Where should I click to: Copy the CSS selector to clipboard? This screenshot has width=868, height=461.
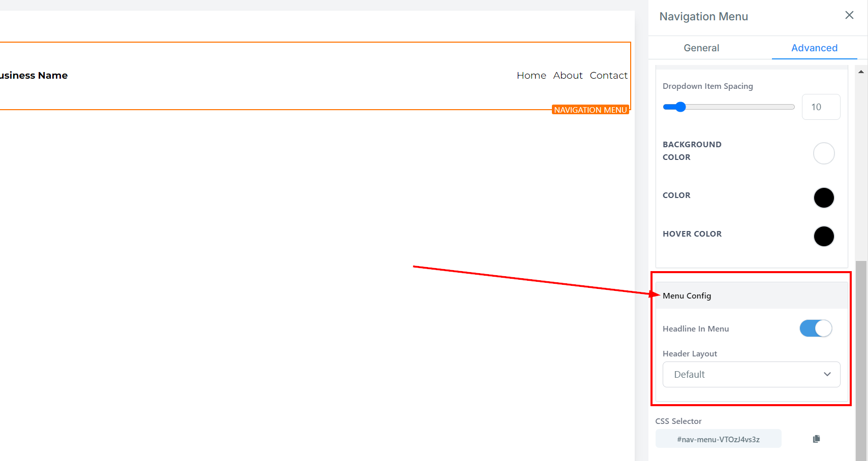click(x=816, y=439)
